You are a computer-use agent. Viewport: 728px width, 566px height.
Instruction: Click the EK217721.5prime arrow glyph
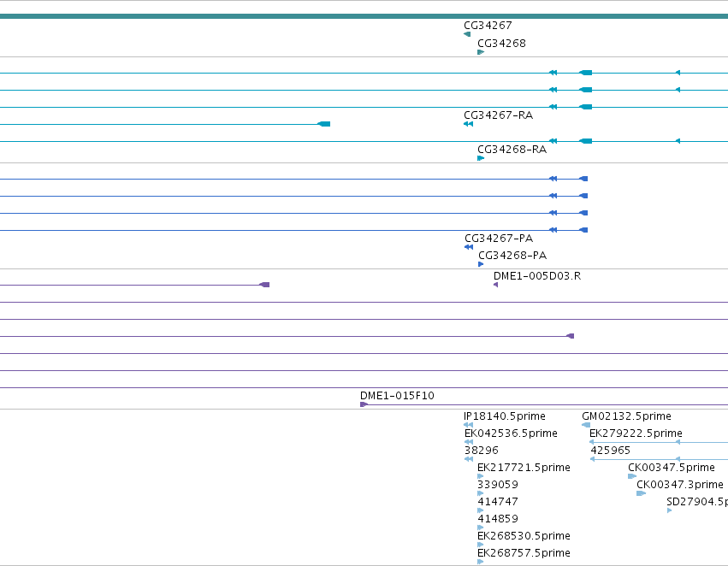(481, 476)
